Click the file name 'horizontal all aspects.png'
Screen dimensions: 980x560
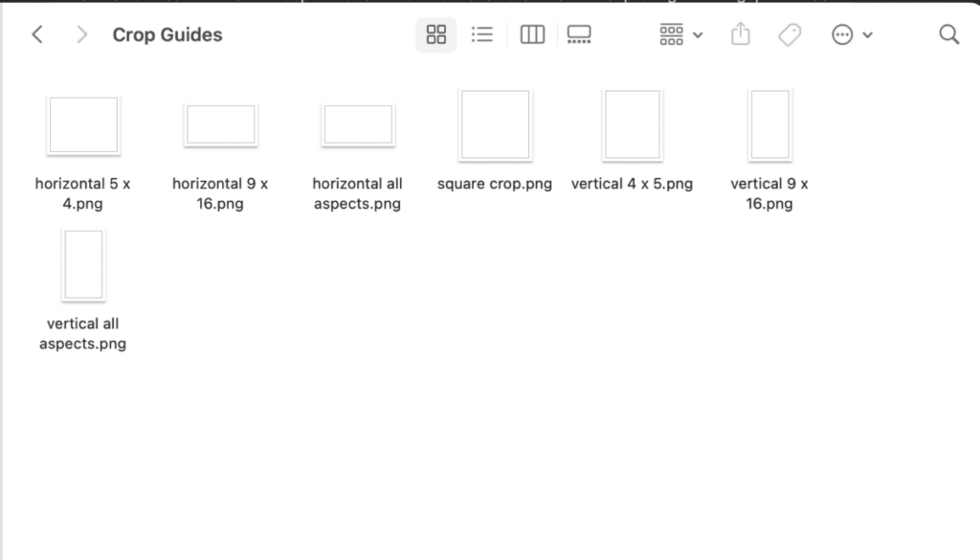[358, 193]
